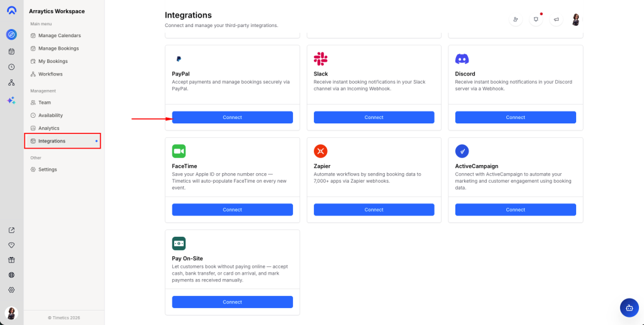Open the calendar icon in left rail
Viewport: 644px width, 325px height.
[x=11, y=51]
